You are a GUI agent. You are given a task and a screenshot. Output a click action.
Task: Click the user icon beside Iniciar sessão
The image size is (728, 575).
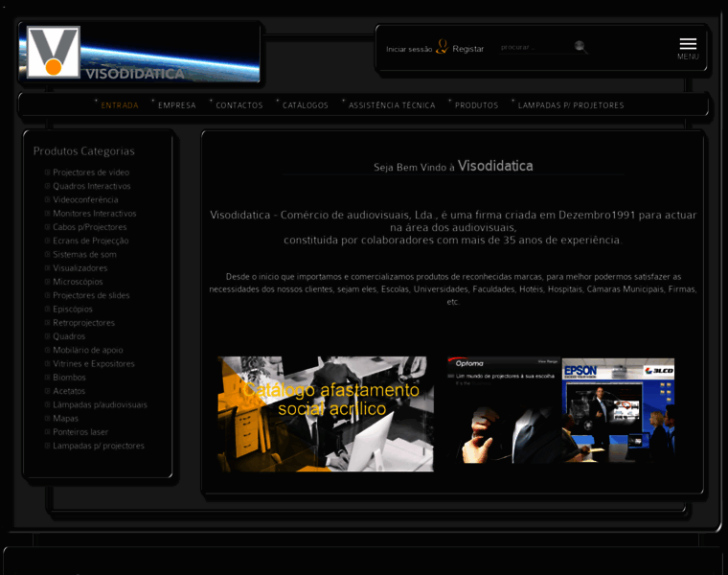tap(442, 46)
